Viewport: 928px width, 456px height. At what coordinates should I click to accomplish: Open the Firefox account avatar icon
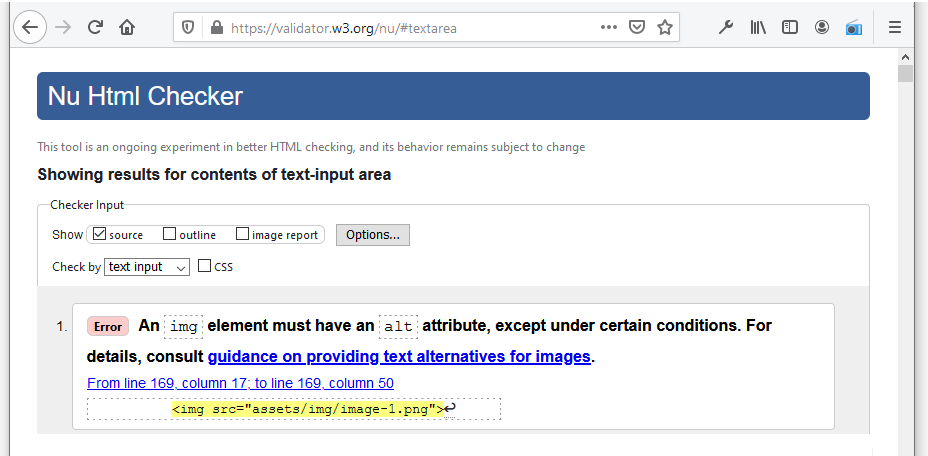pos(822,28)
